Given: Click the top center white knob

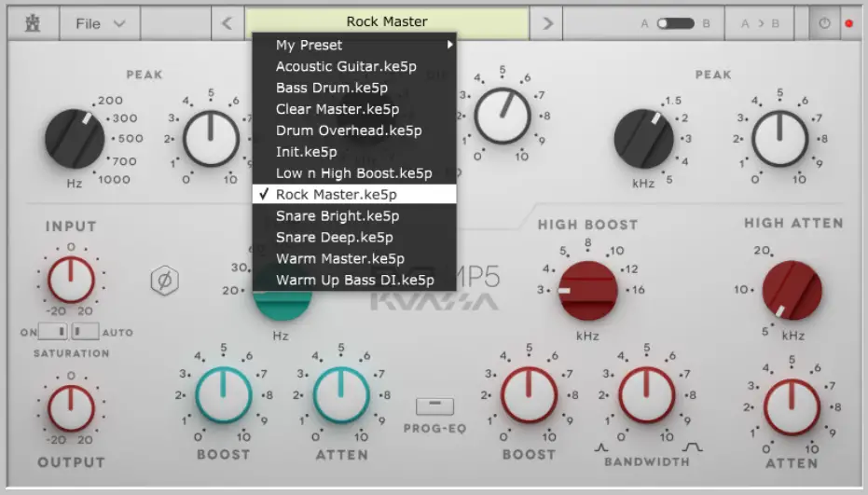Looking at the screenshot, I should 503,116.
